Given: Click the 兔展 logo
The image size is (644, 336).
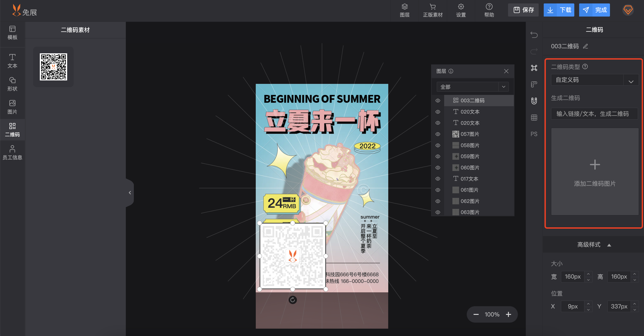Looking at the screenshot, I should [x=25, y=11].
